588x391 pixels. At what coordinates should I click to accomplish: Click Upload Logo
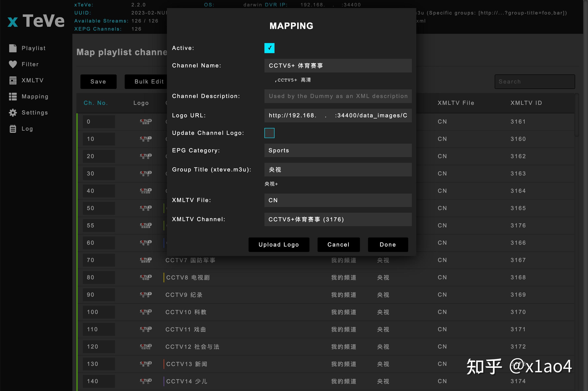click(x=279, y=245)
